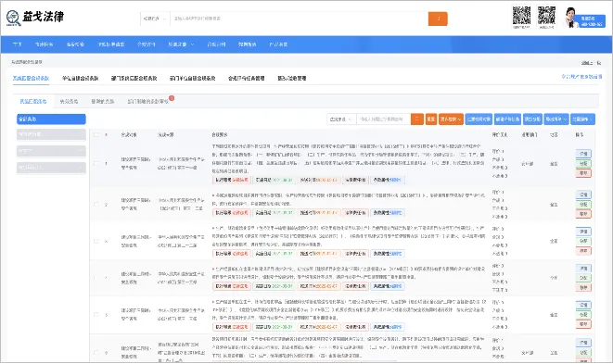
Task: Click the green action button in the third row
Action: pyautogui.click(x=583, y=241)
